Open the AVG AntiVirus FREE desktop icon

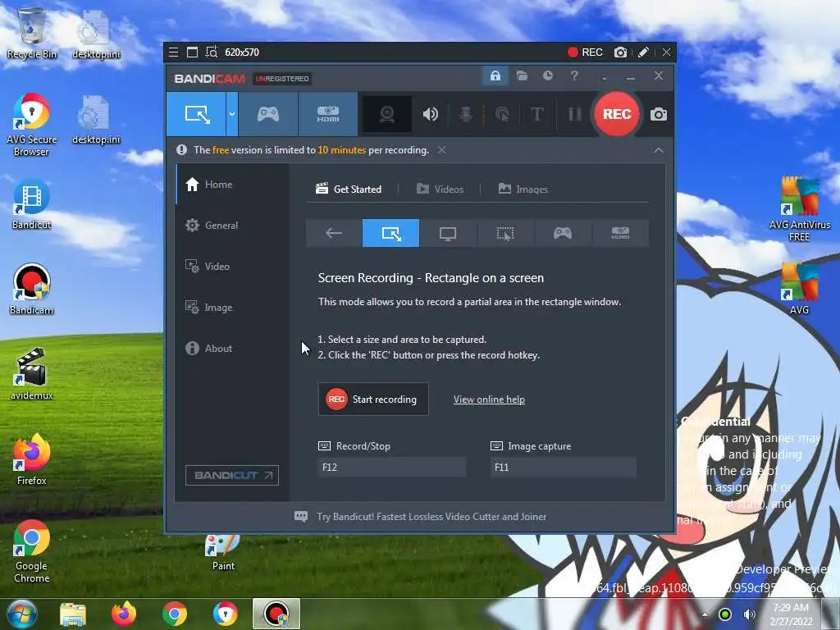coord(799,209)
